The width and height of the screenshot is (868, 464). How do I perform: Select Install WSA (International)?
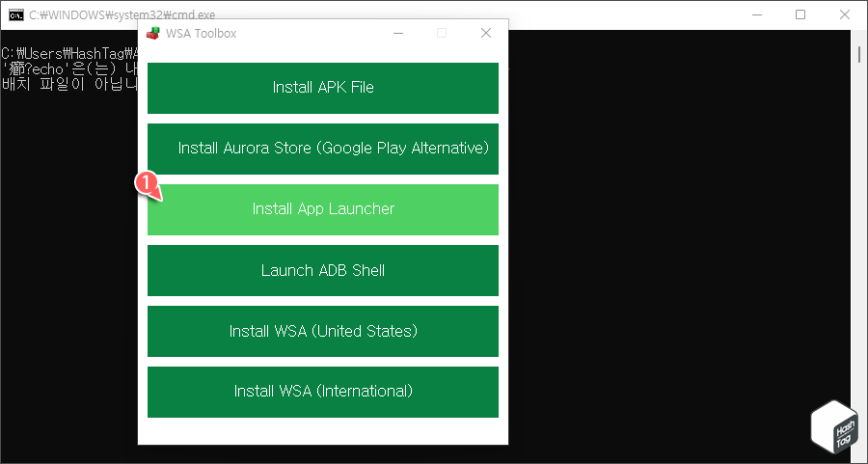[x=323, y=392]
